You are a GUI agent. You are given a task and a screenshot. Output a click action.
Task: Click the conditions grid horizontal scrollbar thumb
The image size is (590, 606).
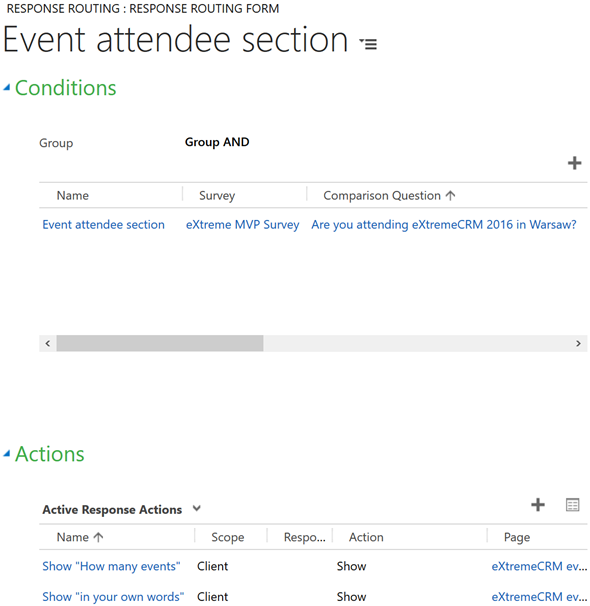click(x=160, y=343)
